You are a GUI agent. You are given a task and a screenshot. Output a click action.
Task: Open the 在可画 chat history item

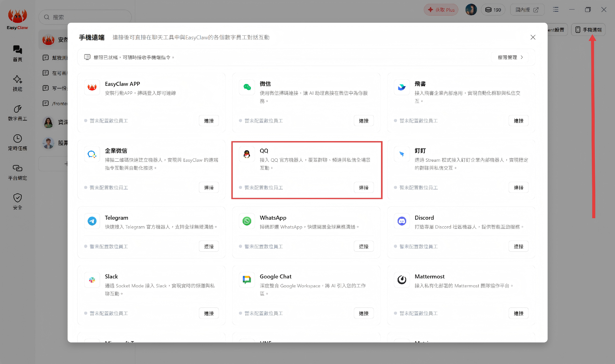point(55,73)
